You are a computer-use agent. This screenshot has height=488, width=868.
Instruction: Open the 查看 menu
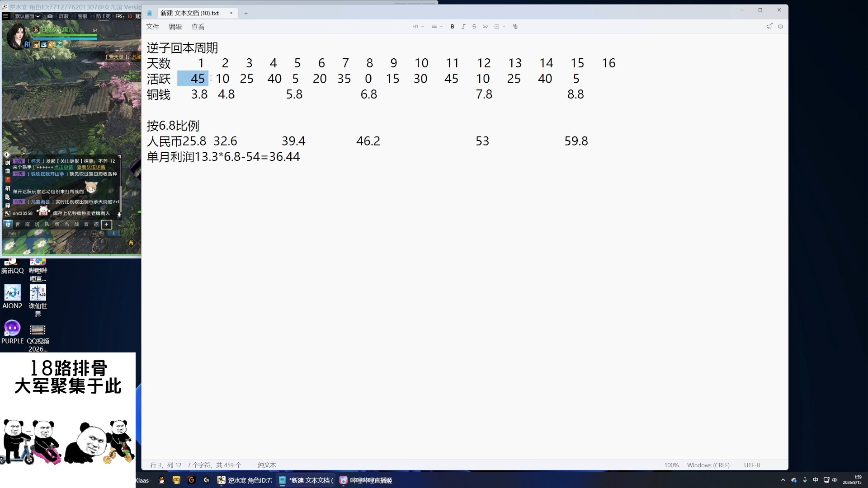click(198, 27)
